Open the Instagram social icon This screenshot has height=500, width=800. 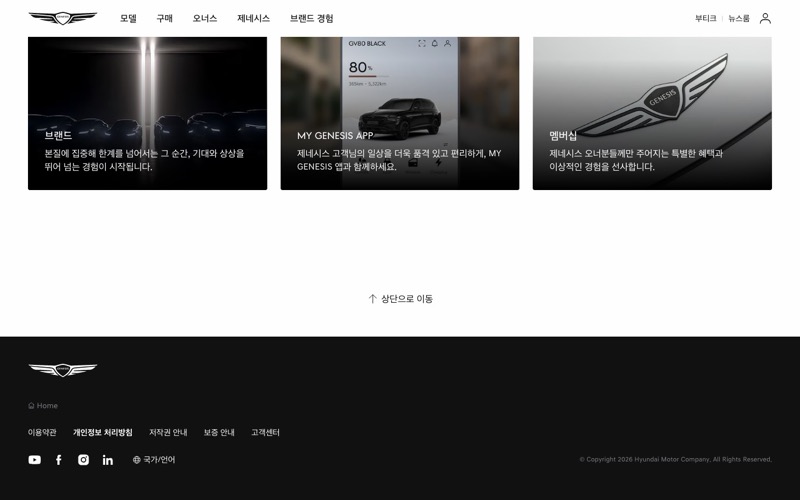[83, 460]
